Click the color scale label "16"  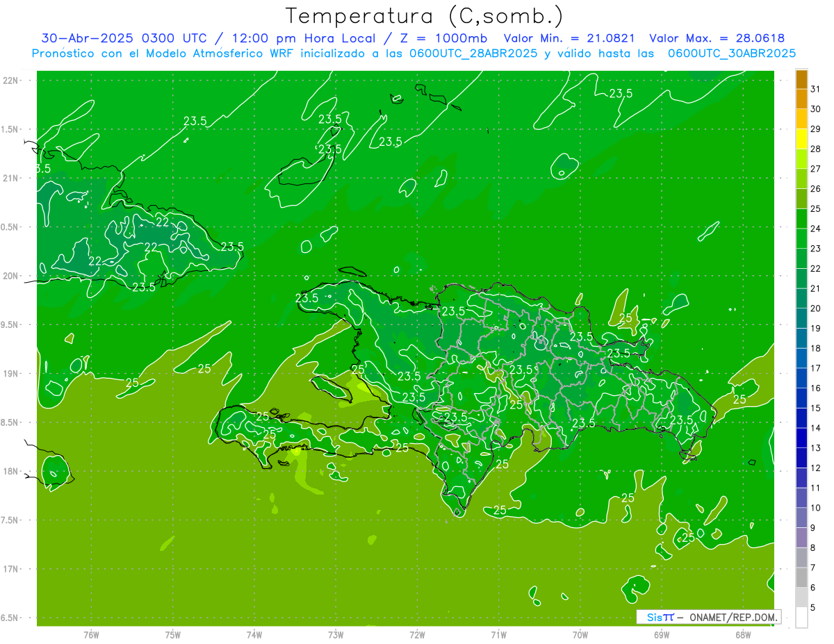tap(816, 388)
